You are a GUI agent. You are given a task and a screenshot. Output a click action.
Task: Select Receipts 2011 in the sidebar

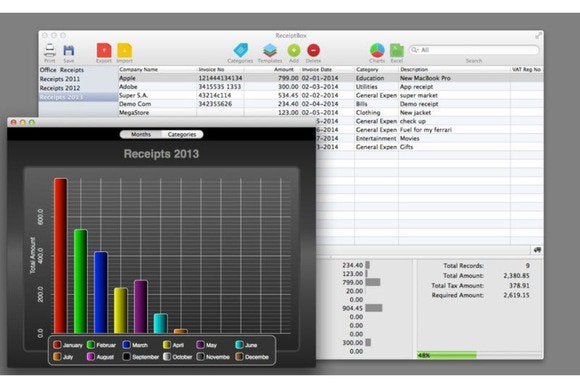click(60, 79)
